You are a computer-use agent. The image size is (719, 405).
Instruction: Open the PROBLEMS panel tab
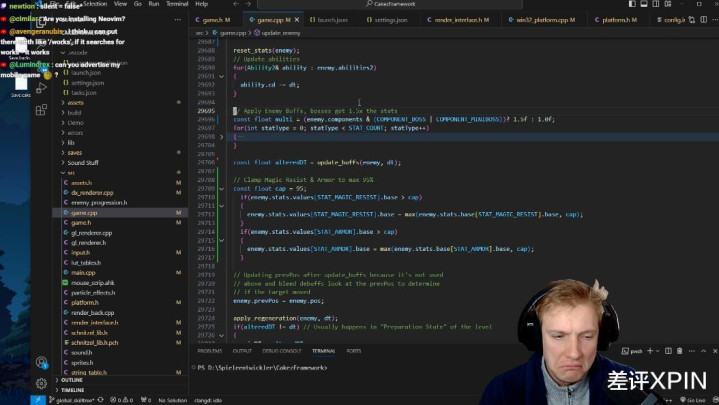209,351
